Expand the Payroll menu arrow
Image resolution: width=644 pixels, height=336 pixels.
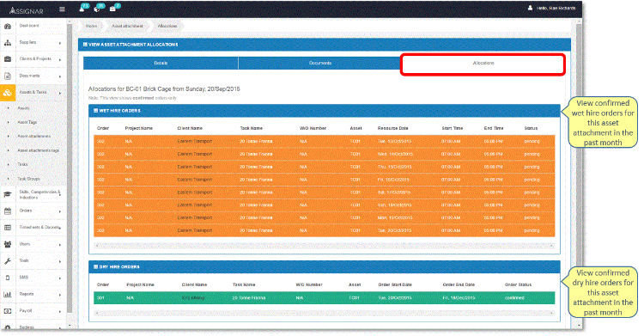tap(60, 311)
